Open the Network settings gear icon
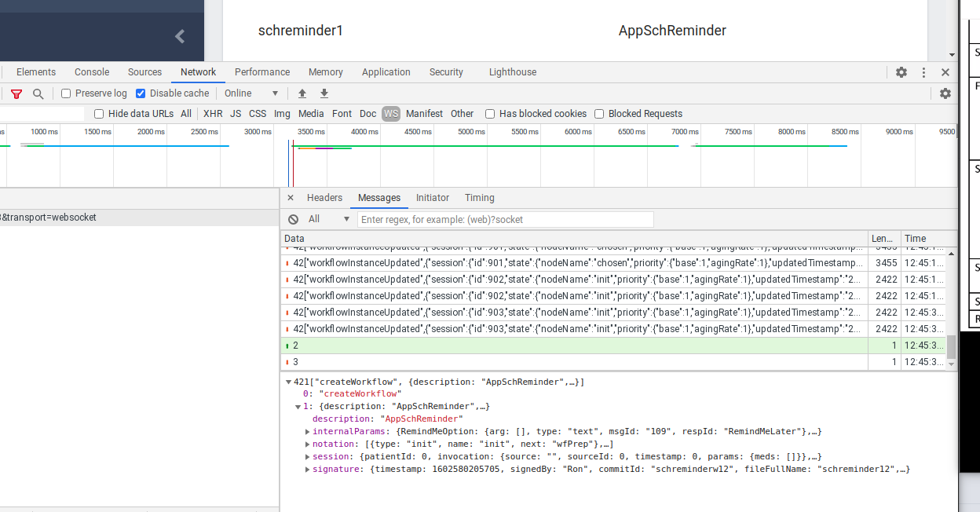Image resolution: width=980 pixels, height=512 pixels. point(945,93)
